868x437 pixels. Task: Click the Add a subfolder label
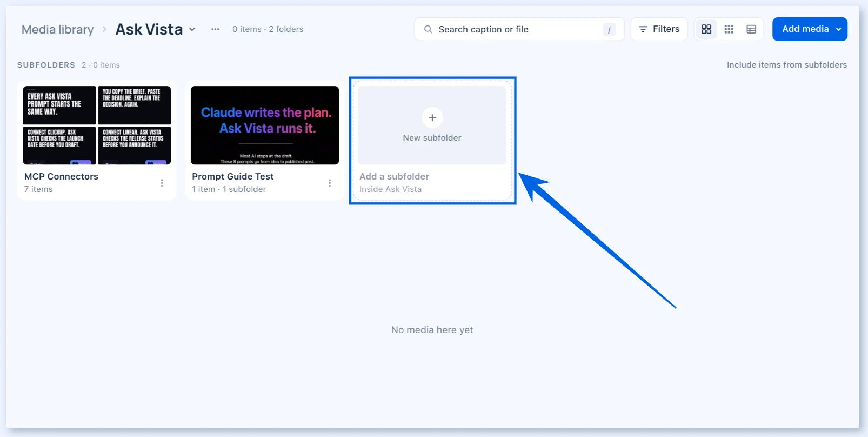pyautogui.click(x=394, y=176)
